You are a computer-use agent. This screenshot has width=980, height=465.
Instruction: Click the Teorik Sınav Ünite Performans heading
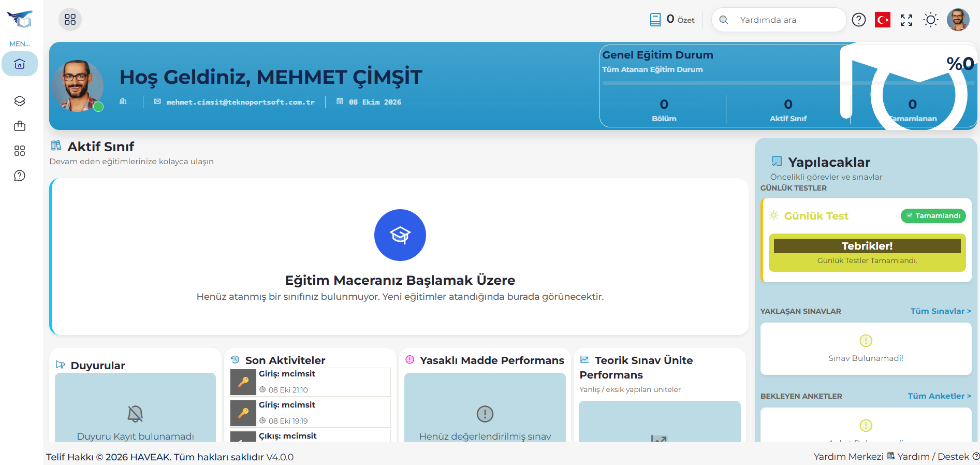click(x=636, y=368)
